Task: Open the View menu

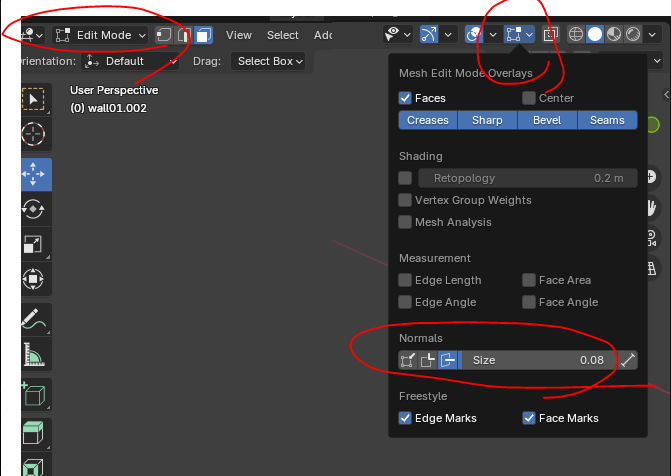Action: pyautogui.click(x=239, y=35)
